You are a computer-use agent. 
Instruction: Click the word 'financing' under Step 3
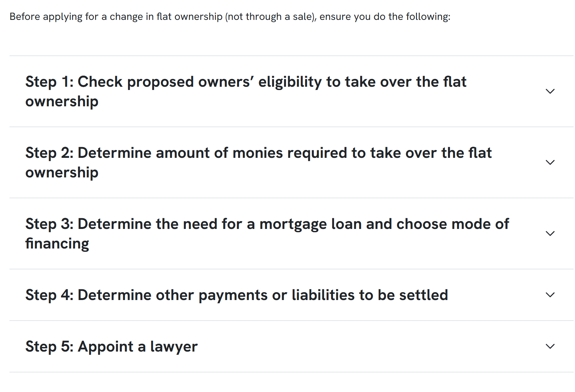point(57,244)
